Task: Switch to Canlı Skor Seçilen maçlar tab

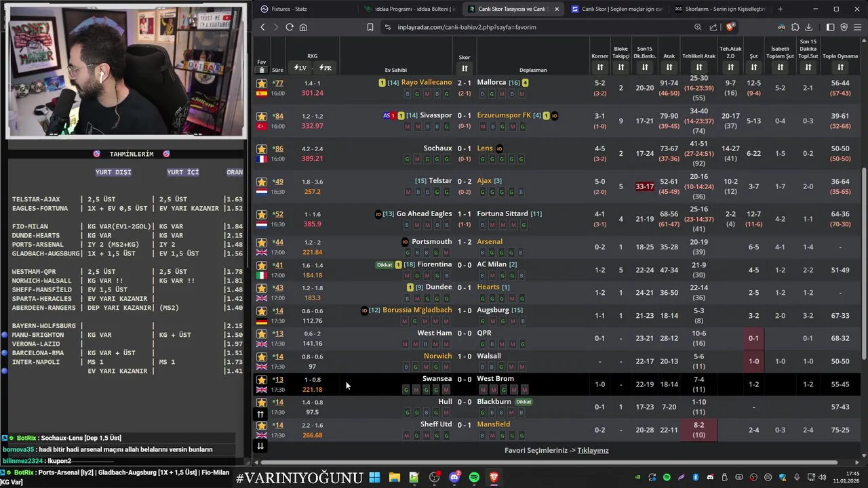Action: tap(616, 9)
